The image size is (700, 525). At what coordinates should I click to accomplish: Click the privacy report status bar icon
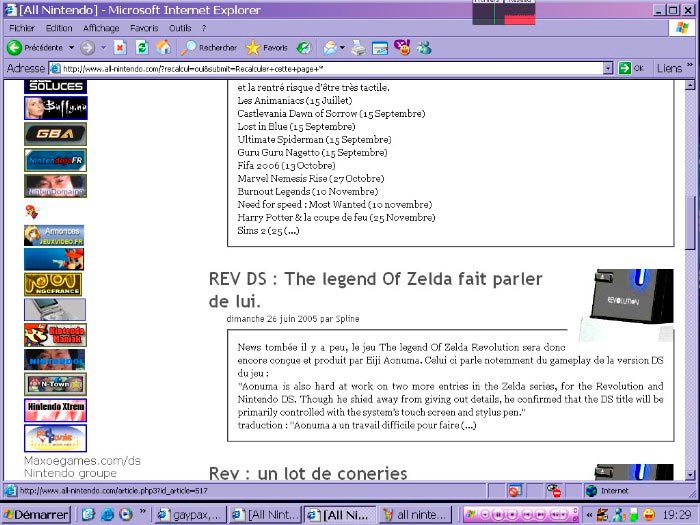click(x=554, y=491)
